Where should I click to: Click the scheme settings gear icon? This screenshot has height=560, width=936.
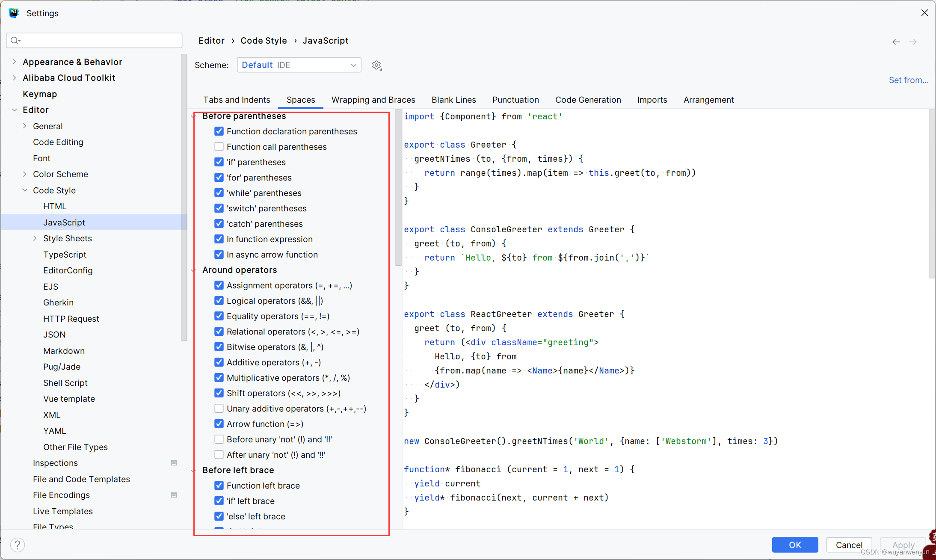click(376, 65)
